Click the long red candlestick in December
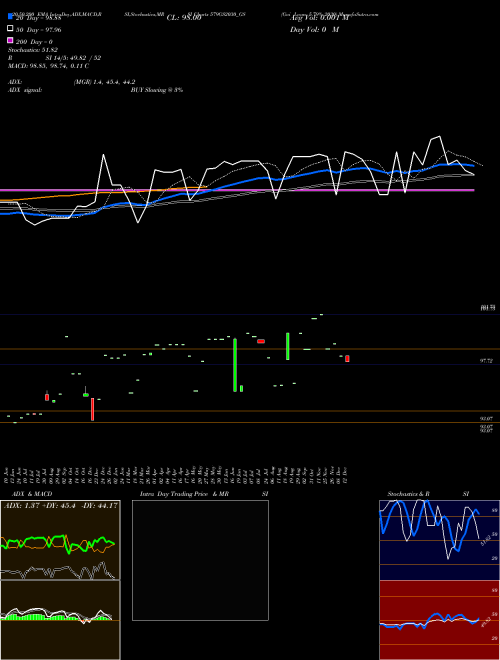Viewport: 500px width, 660px height. pyautogui.click(x=93, y=409)
